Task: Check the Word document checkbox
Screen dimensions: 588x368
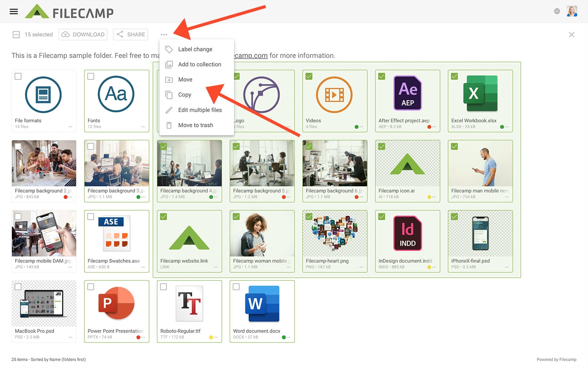Action: pyautogui.click(x=236, y=287)
